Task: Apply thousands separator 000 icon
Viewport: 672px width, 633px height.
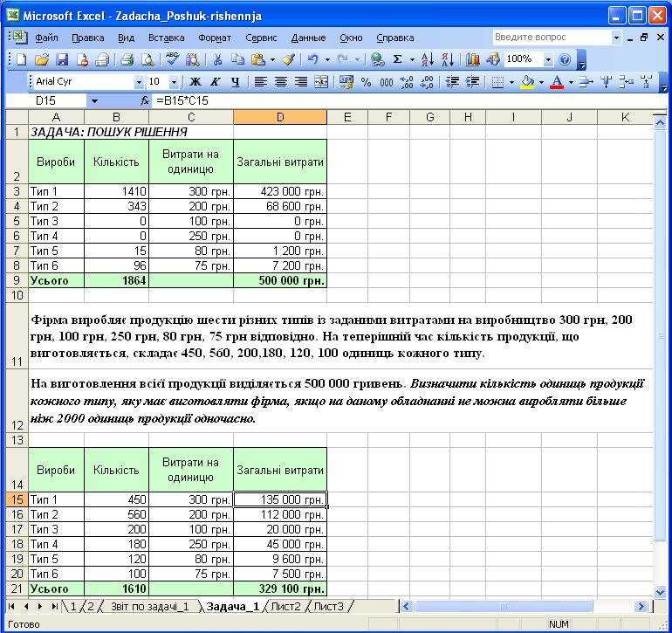Action: [x=386, y=81]
